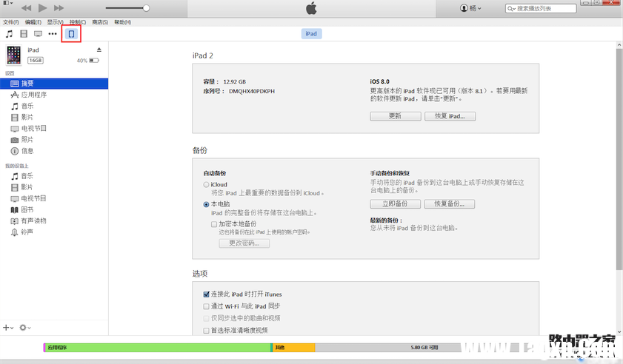The width and height of the screenshot is (623, 364).
Task: Toggle 仅同步选中的歌曲和视频 checkbox
Action: click(x=206, y=318)
